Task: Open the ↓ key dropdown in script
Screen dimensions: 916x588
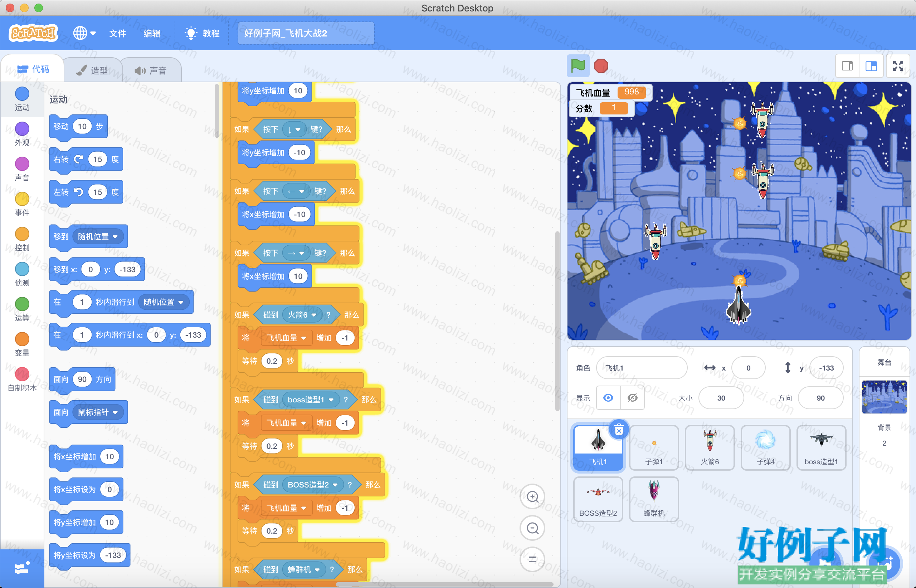Action: tap(294, 129)
